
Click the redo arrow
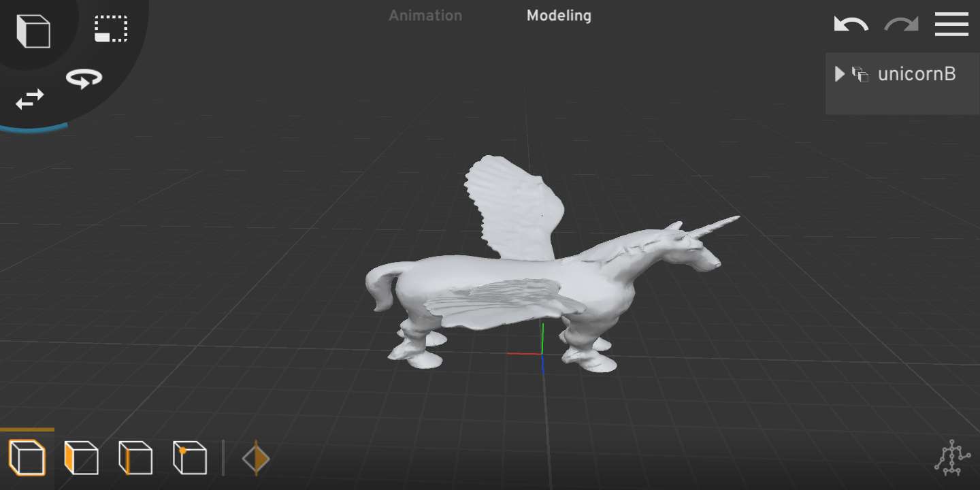pyautogui.click(x=900, y=24)
